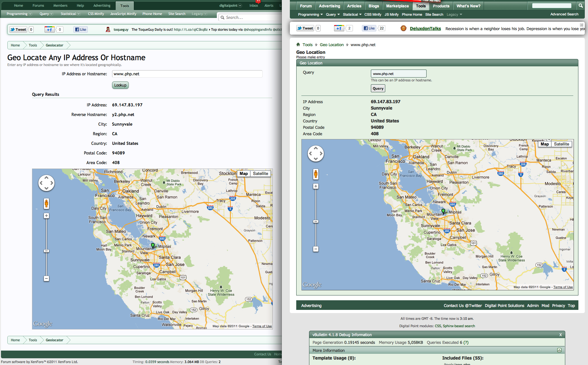Click zoom in plus on left map

pos(46,216)
